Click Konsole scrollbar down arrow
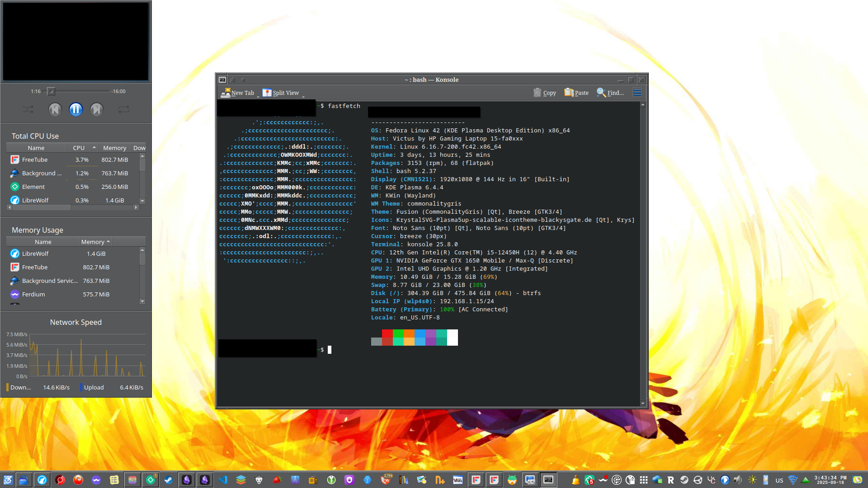The width and height of the screenshot is (868, 488). click(643, 404)
